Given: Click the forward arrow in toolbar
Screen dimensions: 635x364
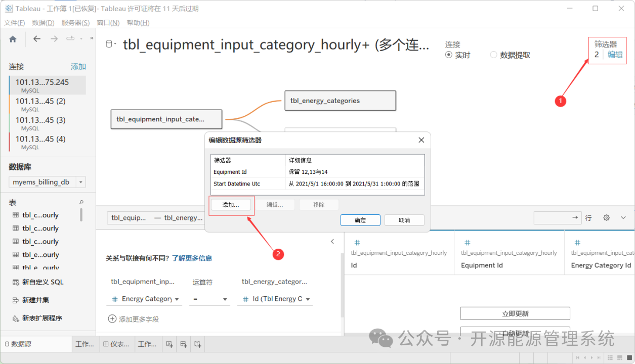Looking at the screenshot, I should click(54, 39).
